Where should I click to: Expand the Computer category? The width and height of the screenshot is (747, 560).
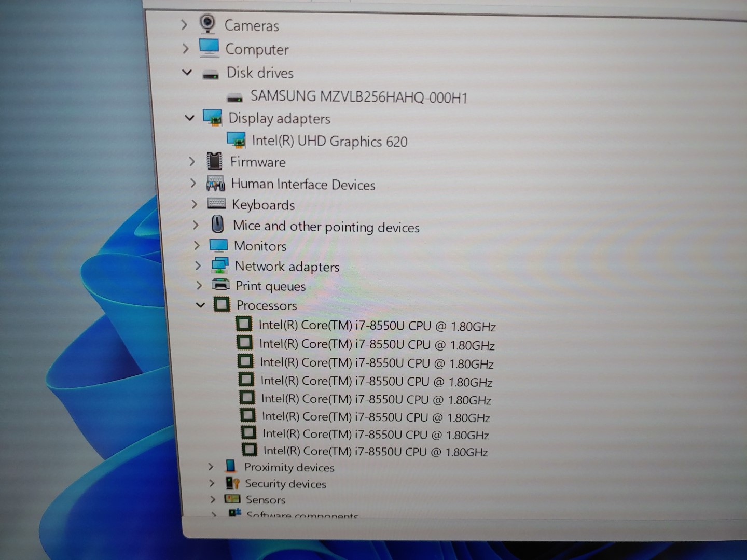[x=185, y=48]
